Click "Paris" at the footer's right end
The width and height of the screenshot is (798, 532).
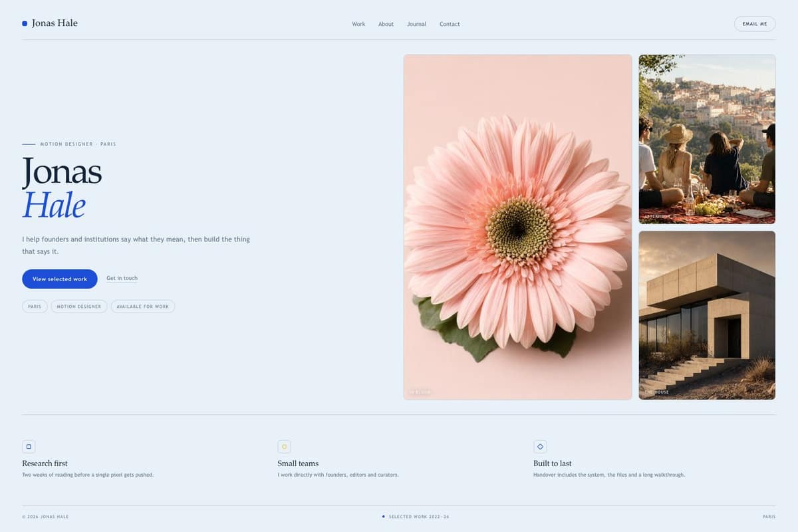[x=769, y=517]
